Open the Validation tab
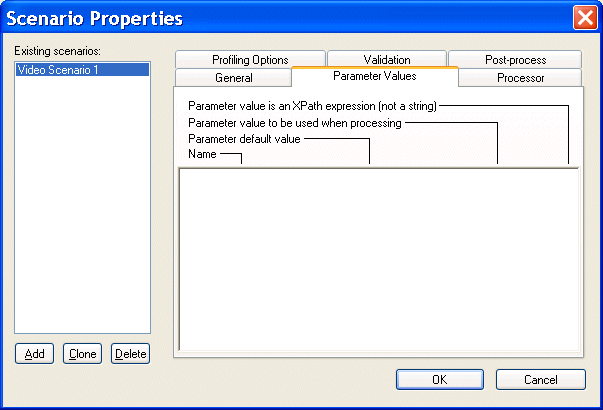Viewport: 603px width, 410px height. click(x=387, y=60)
